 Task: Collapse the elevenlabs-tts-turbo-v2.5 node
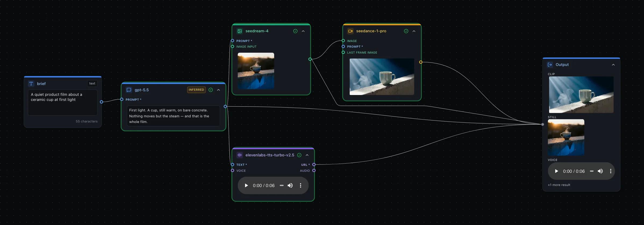[307, 155]
